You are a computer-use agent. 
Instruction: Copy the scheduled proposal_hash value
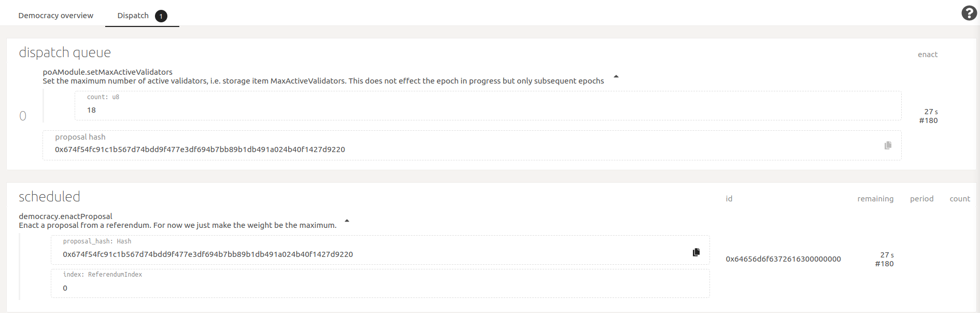(696, 252)
